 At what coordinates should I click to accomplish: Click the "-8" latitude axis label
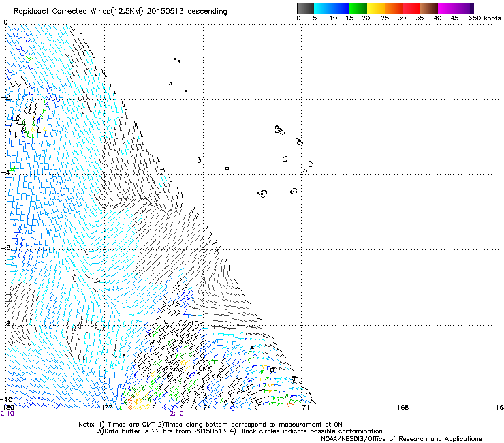5,323
